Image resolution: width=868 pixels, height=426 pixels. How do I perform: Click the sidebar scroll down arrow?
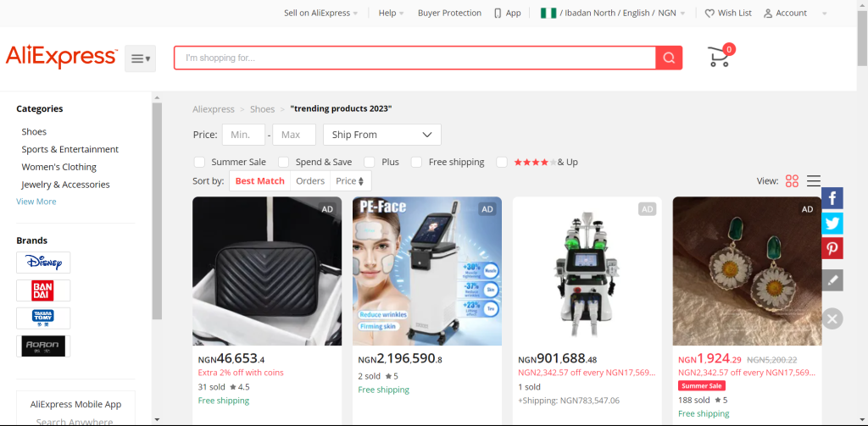click(157, 420)
